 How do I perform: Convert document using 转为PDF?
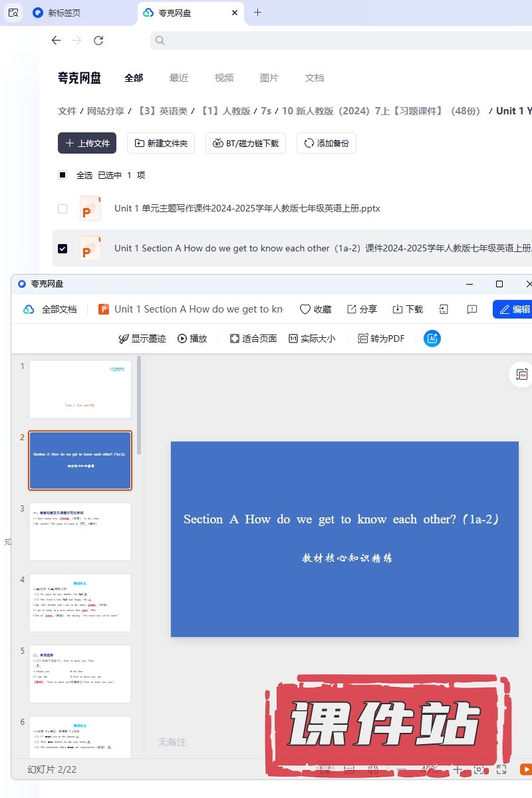click(x=381, y=338)
